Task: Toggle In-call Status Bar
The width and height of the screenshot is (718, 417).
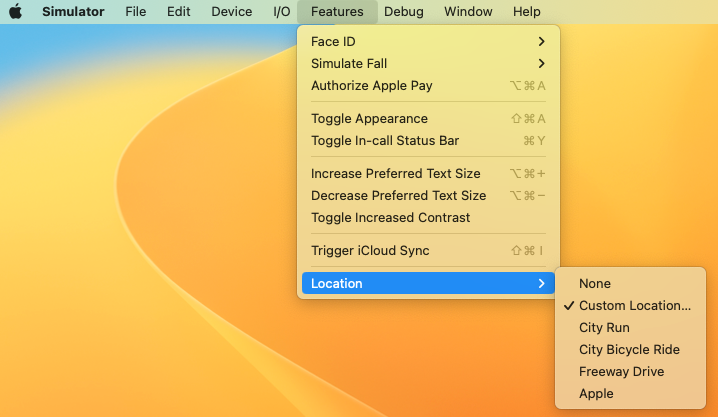Action: [428, 141]
